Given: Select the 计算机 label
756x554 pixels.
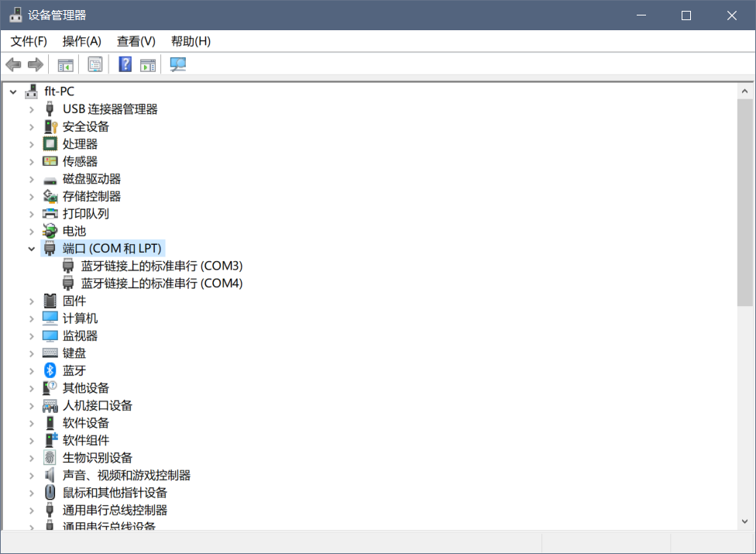Looking at the screenshot, I should coord(80,318).
